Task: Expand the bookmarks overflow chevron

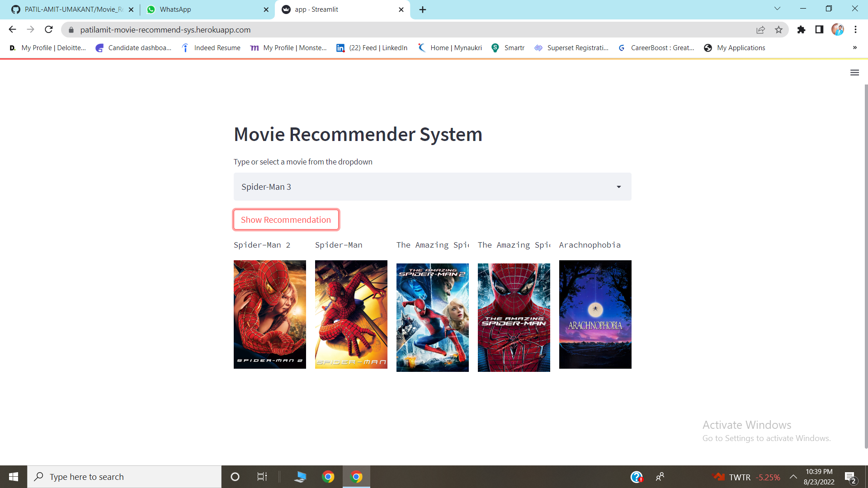Action: (855, 47)
